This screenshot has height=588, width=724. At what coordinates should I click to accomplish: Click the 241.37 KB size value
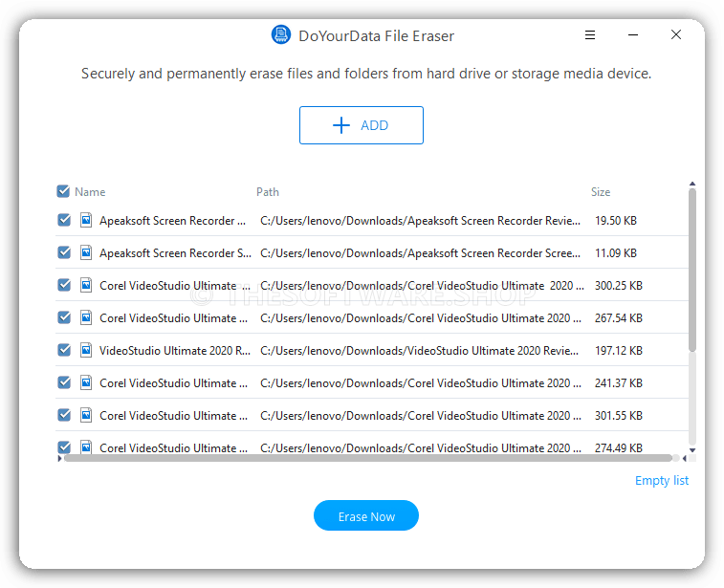[618, 383]
